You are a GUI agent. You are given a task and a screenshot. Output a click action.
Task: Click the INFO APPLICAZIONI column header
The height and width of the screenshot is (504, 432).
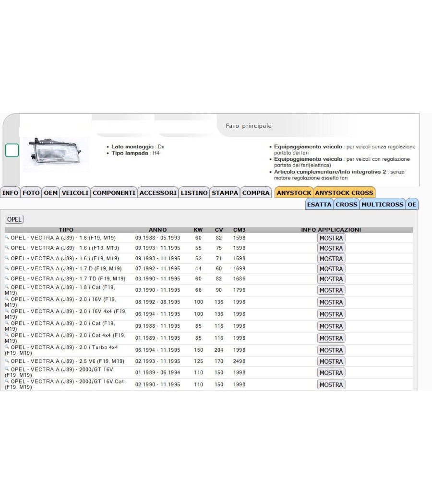[331, 230]
